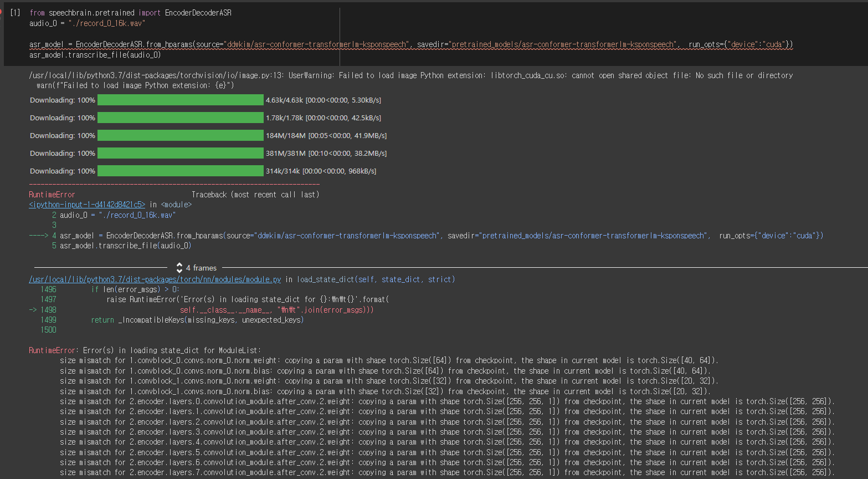
Task: Click the down chevron beside "4 frames"
Action: (x=179, y=270)
